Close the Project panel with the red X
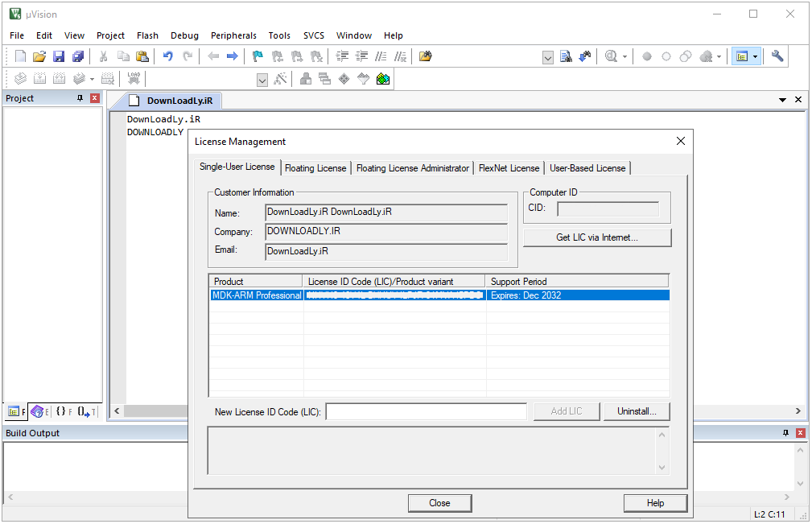 pyautogui.click(x=95, y=98)
